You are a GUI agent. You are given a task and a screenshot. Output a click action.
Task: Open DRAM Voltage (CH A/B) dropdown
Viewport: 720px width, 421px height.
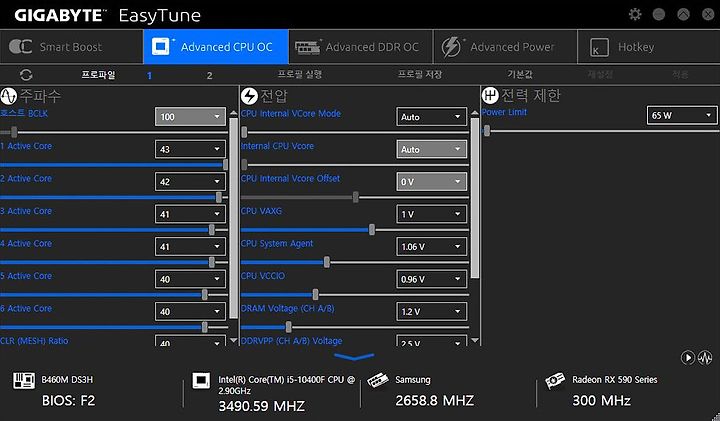point(431,312)
